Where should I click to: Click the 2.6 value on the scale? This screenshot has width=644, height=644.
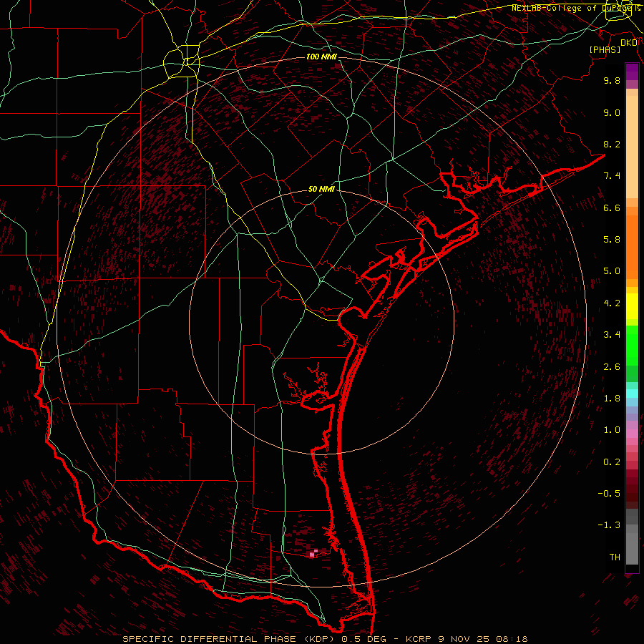click(x=612, y=367)
